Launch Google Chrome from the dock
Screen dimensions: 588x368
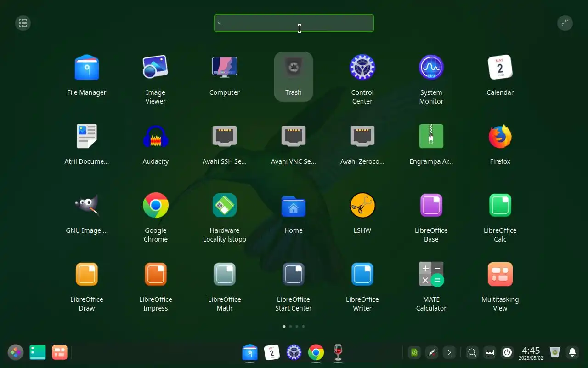point(316,353)
